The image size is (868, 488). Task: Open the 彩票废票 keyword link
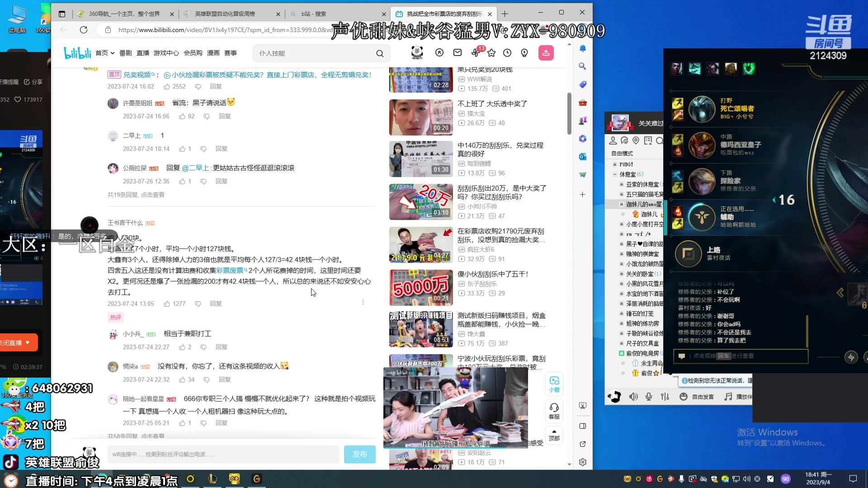click(231, 270)
